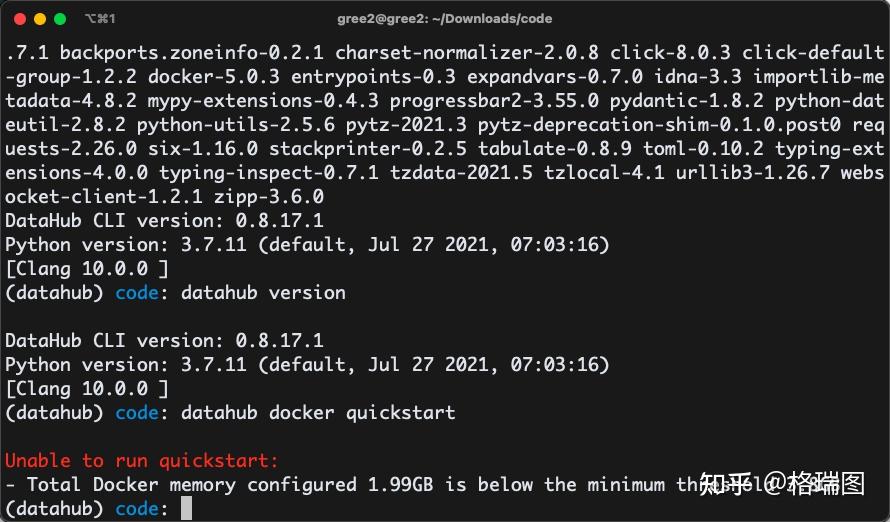Click the red "Unable to run quickstart:" error
Image resolution: width=890 pixels, height=522 pixels.
pyautogui.click(x=142, y=461)
